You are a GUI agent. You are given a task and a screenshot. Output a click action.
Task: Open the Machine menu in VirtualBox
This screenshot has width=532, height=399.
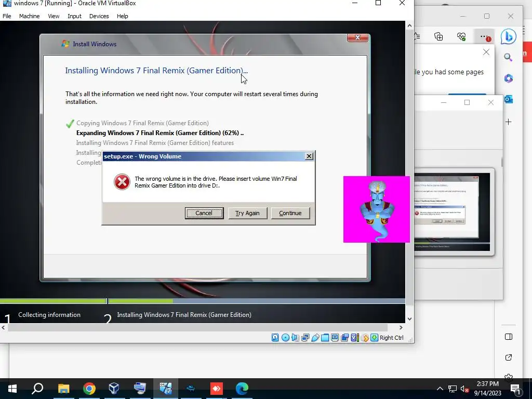29,16
